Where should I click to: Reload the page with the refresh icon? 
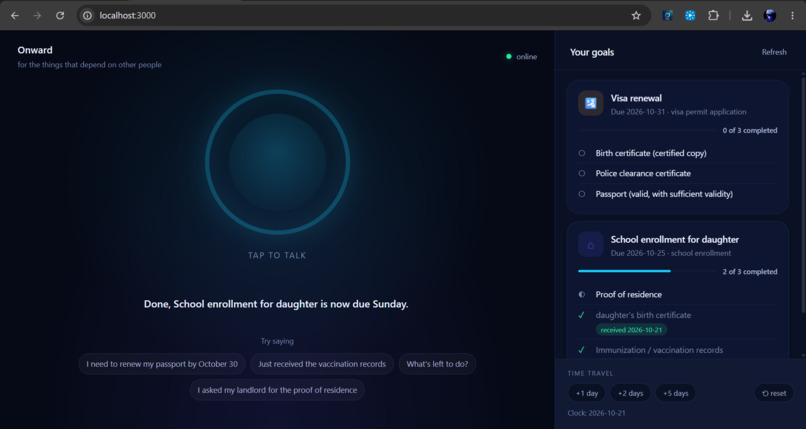click(60, 15)
